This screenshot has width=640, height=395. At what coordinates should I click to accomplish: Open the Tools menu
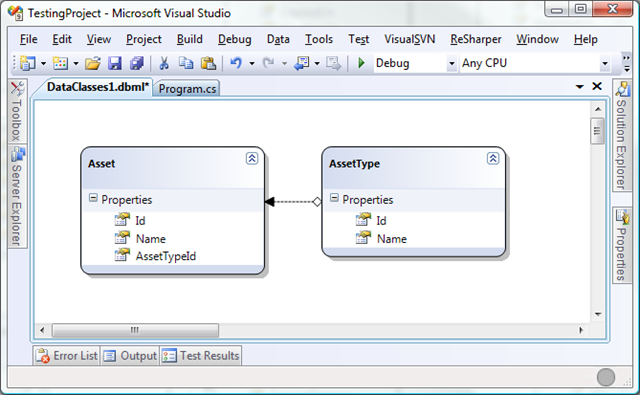coord(319,39)
